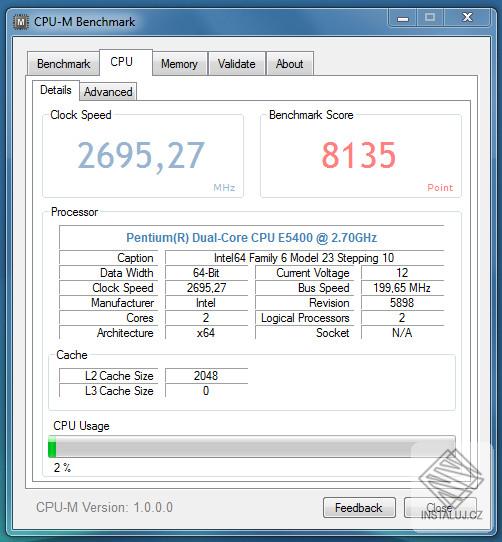Click the CPU Usage progress bar
The width and height of the screenshot is (502, 542).
coord(252,447)
